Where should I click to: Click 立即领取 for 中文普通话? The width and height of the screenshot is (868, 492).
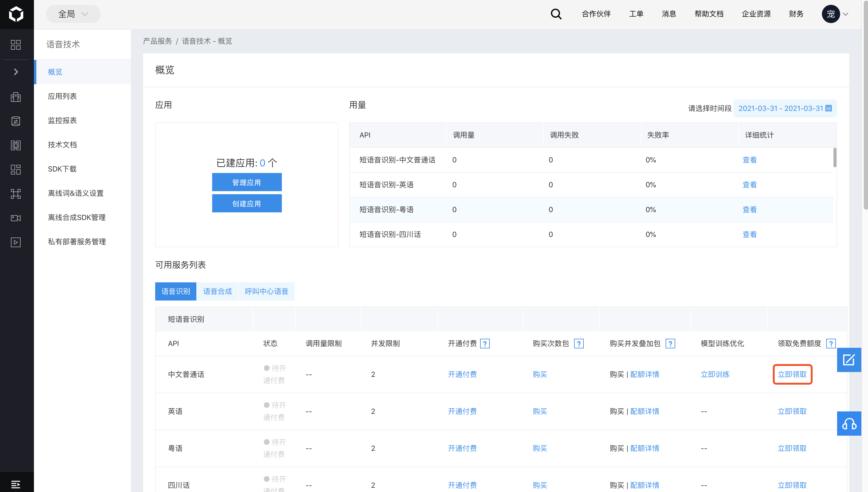click(x=792, y=374)
